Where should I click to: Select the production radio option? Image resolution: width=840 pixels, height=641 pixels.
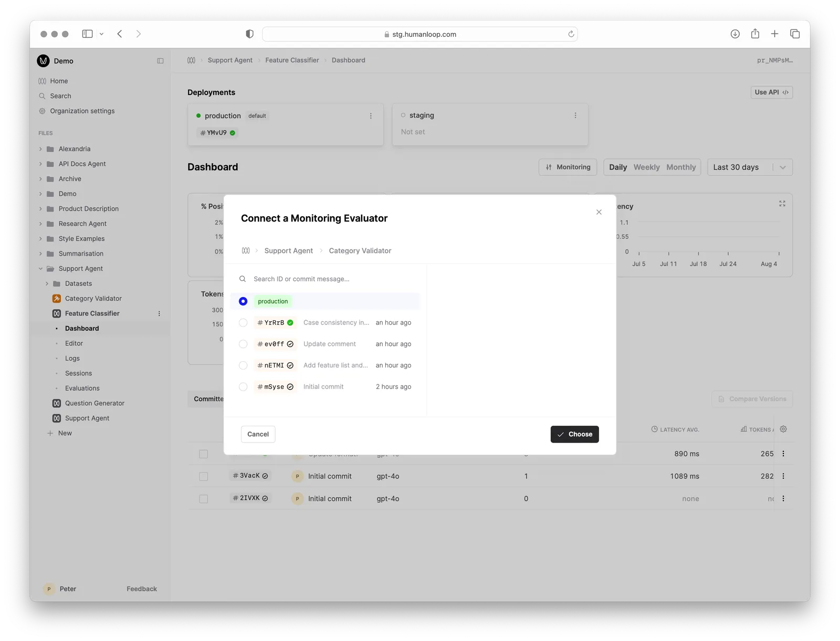coord(243,301)
